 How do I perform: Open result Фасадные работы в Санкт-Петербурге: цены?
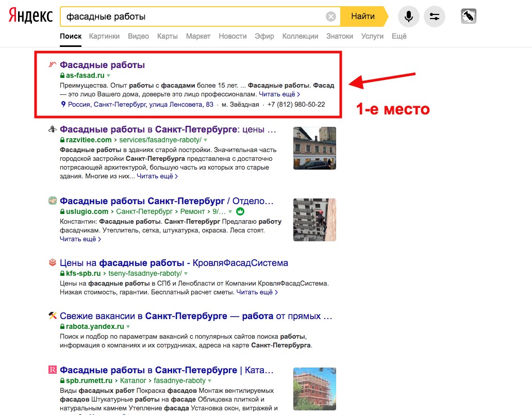(168, 129)
